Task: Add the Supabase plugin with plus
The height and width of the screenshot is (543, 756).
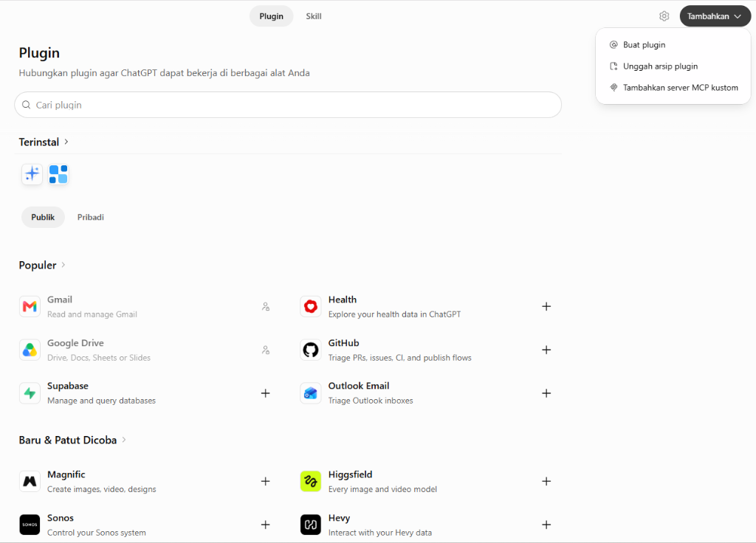Action: tap(265, 393)
